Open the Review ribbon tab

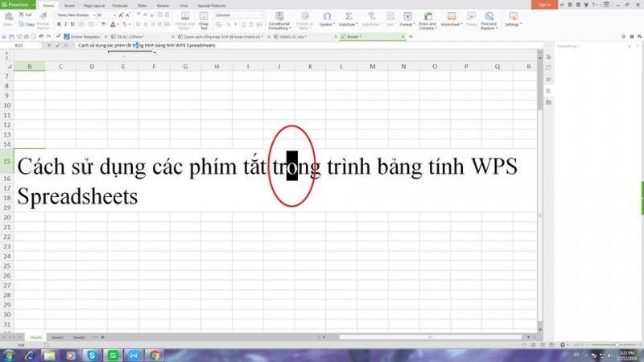163,6
